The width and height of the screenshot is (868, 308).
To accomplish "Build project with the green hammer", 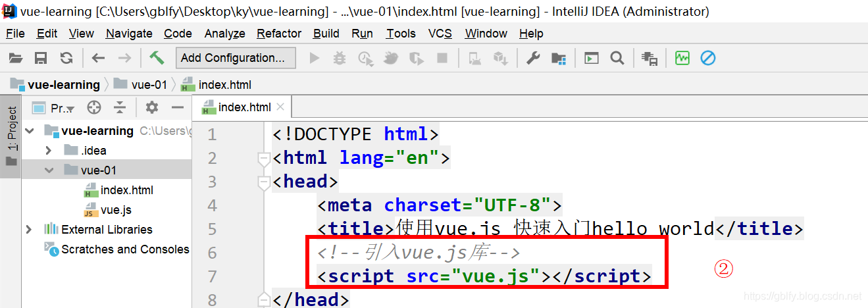I will click(x=157, y=58).
